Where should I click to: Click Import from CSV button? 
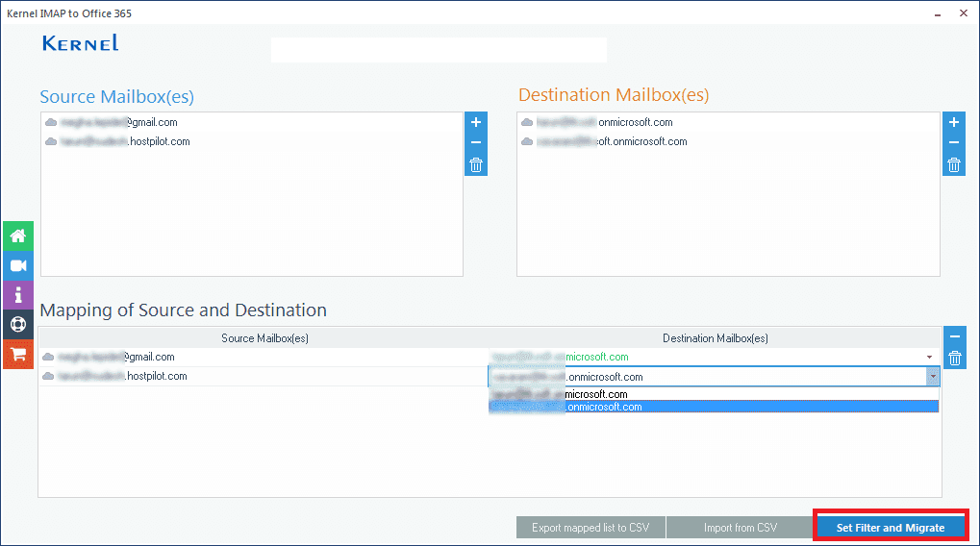point(741,528)
